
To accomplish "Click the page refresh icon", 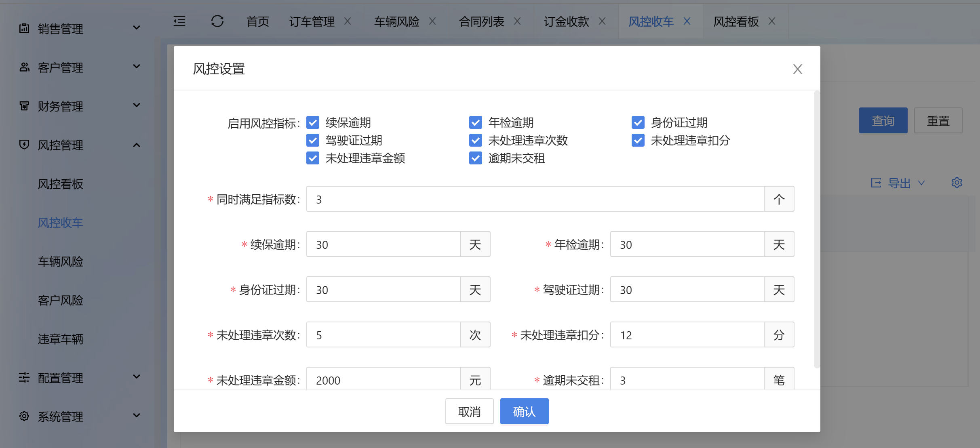I will coord(217,21).
